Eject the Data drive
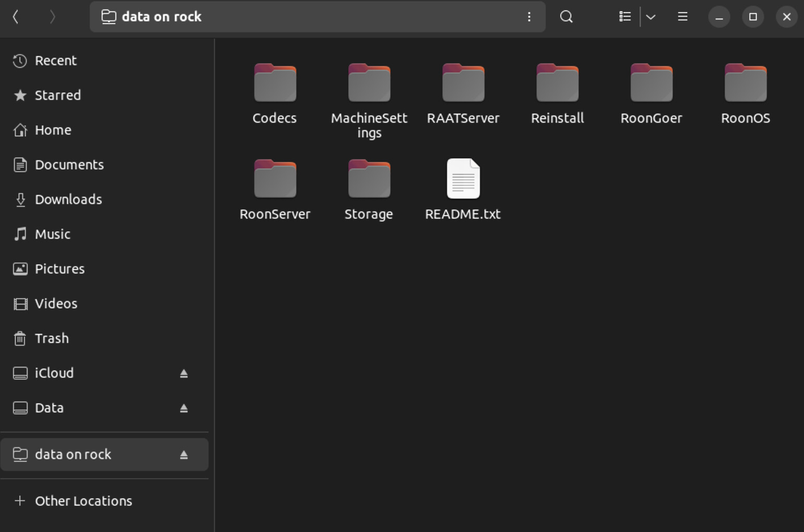This screenshot has height=532, width=804. tap(184, 408)
